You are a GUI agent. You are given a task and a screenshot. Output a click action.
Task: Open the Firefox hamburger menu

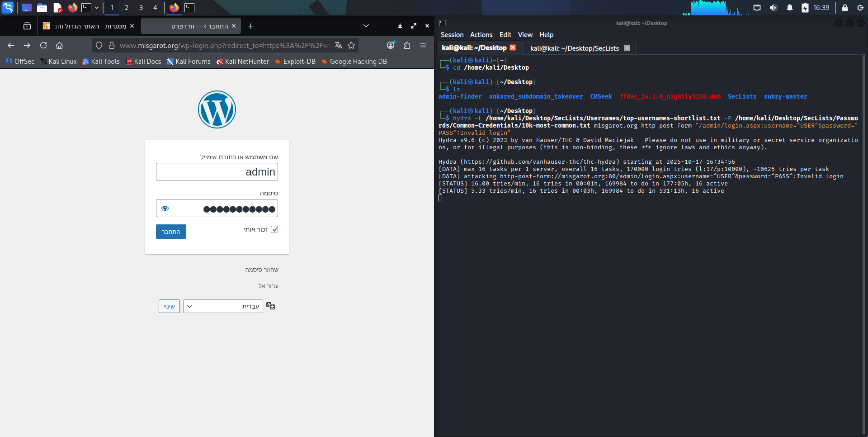(x=423, y=45)
